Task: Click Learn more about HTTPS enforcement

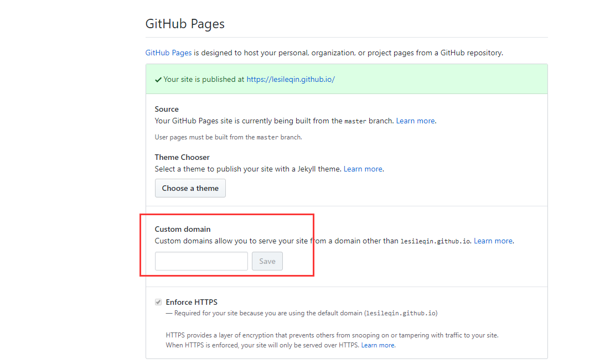Action: click(378, 345)
